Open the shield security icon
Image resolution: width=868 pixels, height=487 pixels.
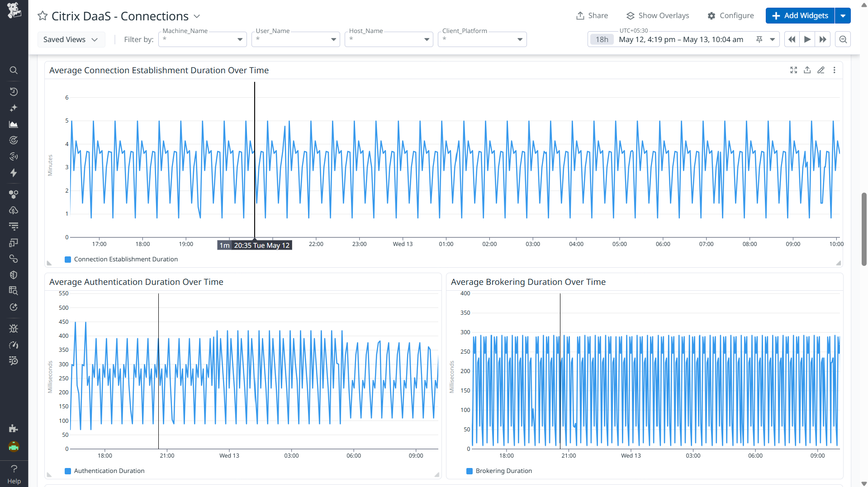tap(14, 275)
